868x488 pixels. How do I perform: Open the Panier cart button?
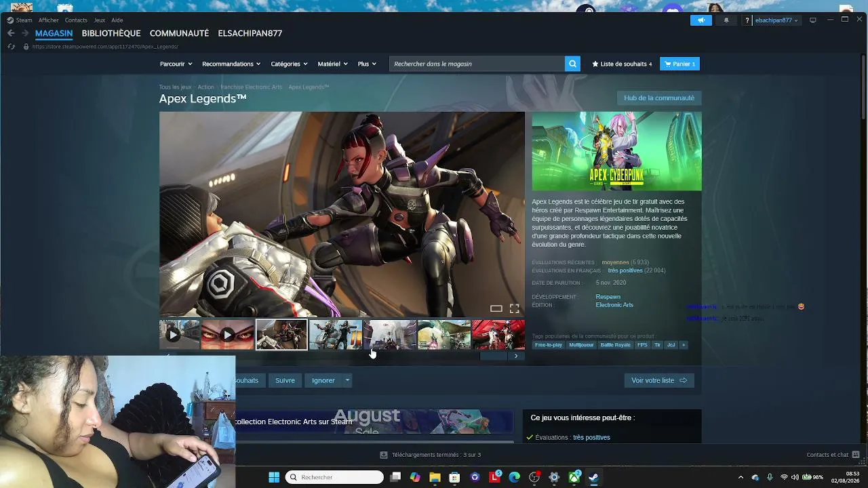click(679, 64)
